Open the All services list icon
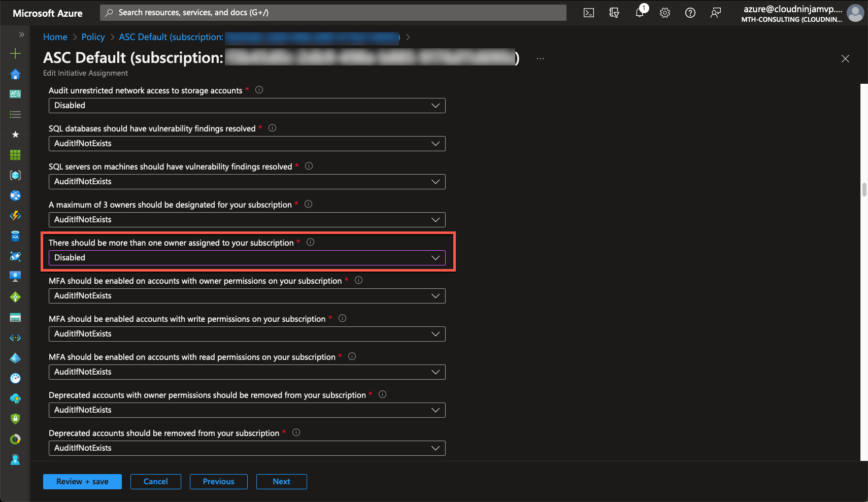 coord(15,114)
